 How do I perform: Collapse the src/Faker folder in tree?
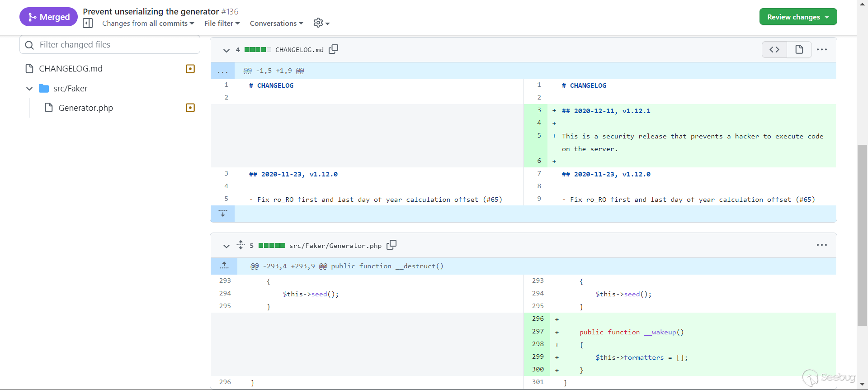point(29,89)
